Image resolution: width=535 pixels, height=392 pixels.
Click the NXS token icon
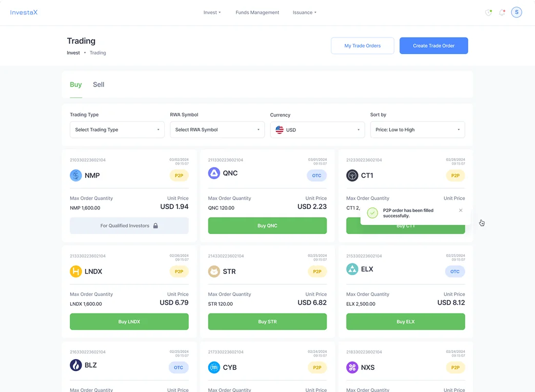tap(352, 367)
